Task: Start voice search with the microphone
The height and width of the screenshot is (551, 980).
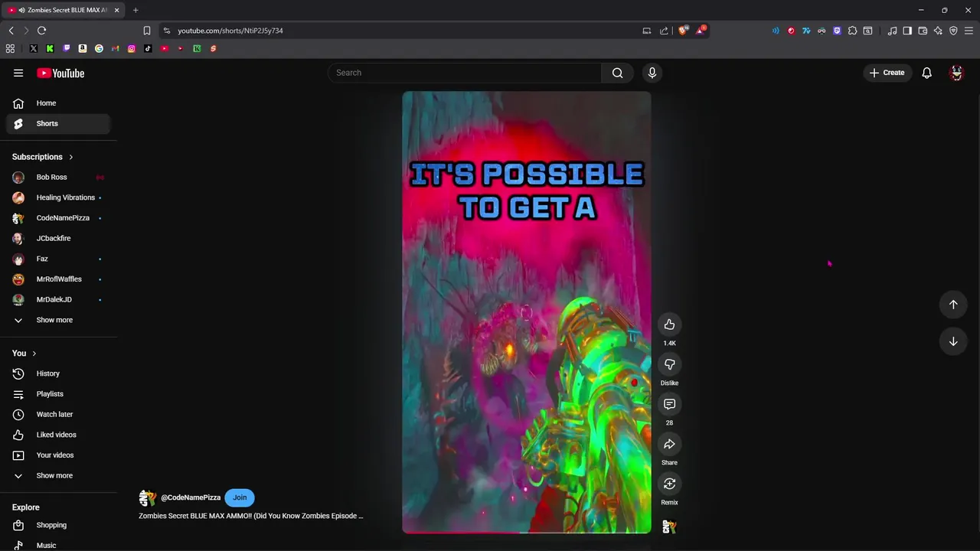Action: pos(652,73)
